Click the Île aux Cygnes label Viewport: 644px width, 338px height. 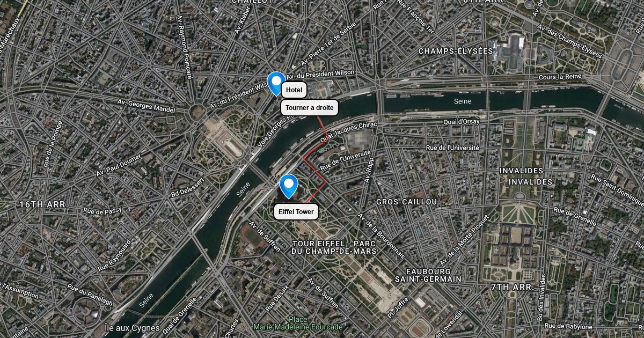coord(131,328)
